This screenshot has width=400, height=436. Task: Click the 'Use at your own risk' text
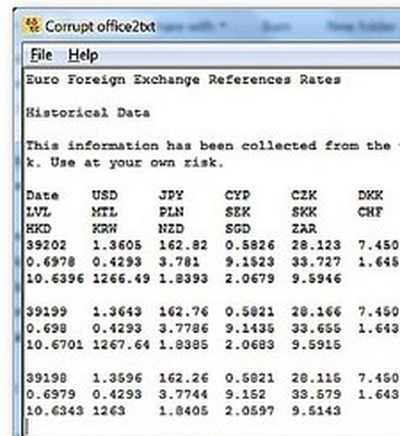pyautogui.click(x=137, y=163)
